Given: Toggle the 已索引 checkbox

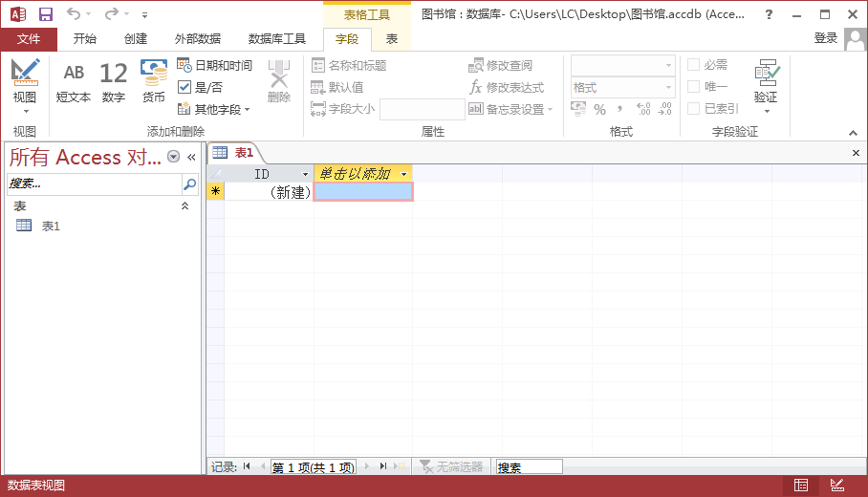Looking at the screenshot, I should [693, 108].
